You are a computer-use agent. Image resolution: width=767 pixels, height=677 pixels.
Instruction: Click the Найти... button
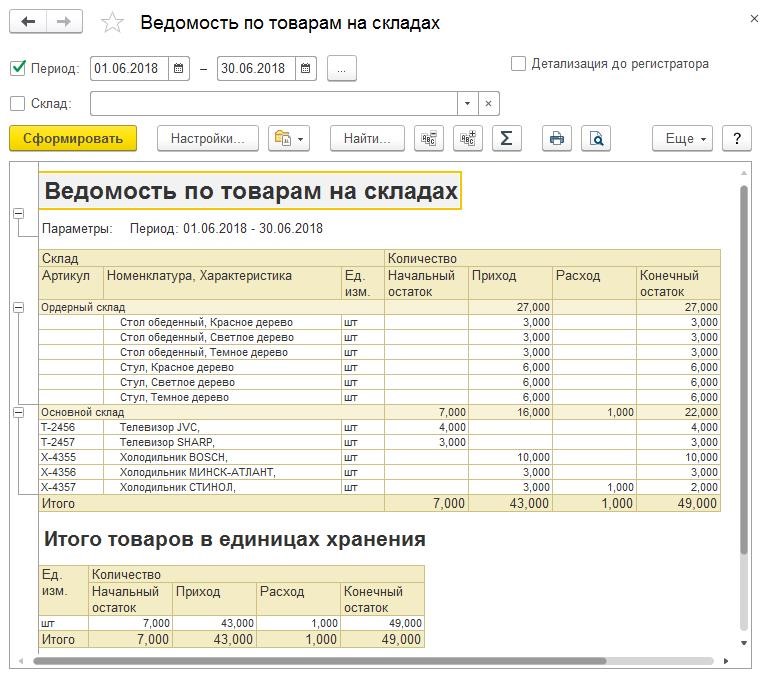[x=367, y=139]
